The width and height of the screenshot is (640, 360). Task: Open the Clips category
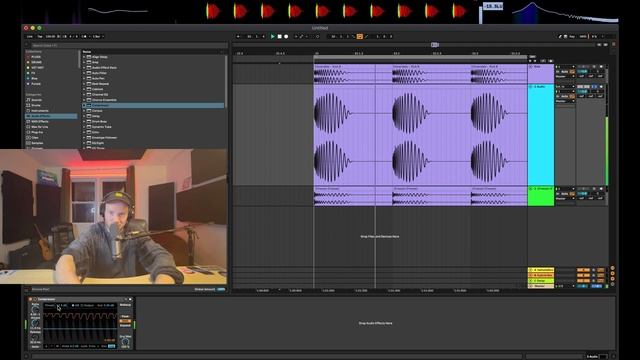point(35,138)
